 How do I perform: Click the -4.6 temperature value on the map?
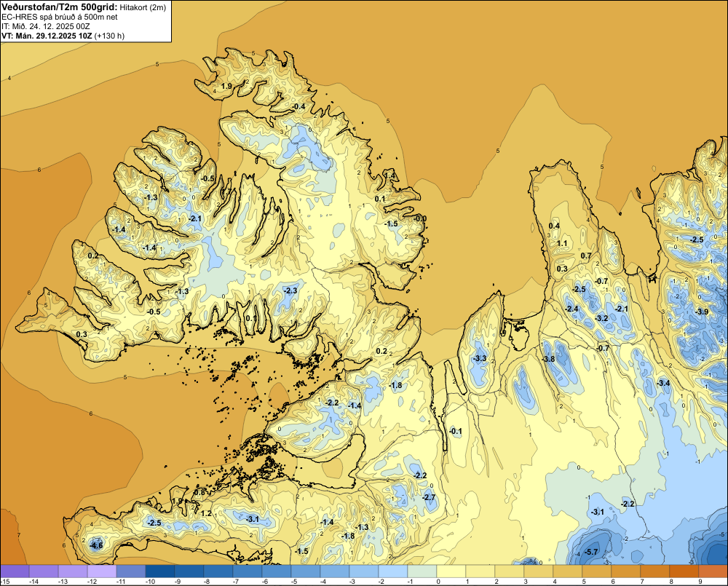tap(97, 545)
